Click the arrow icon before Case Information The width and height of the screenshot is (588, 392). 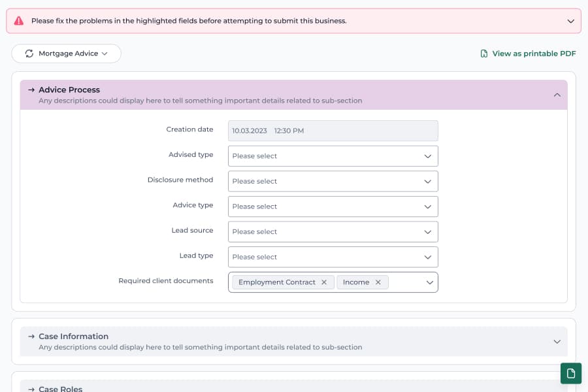(x=31, y=336)
